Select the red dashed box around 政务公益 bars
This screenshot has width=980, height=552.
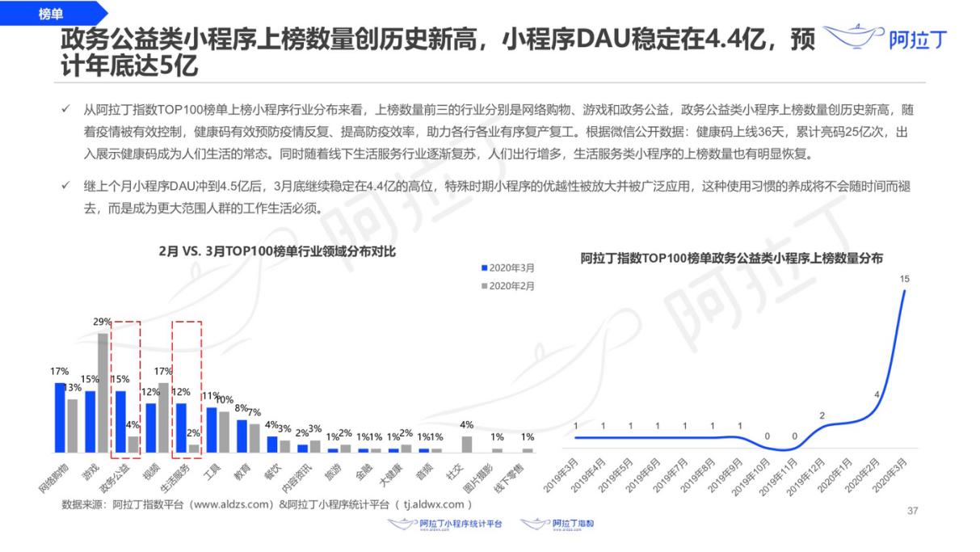125,386
